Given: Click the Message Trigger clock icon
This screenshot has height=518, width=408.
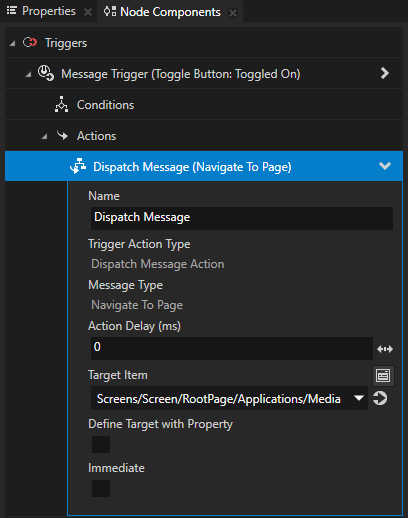Looking at the screenshot, I should click(x=46, y=73).
